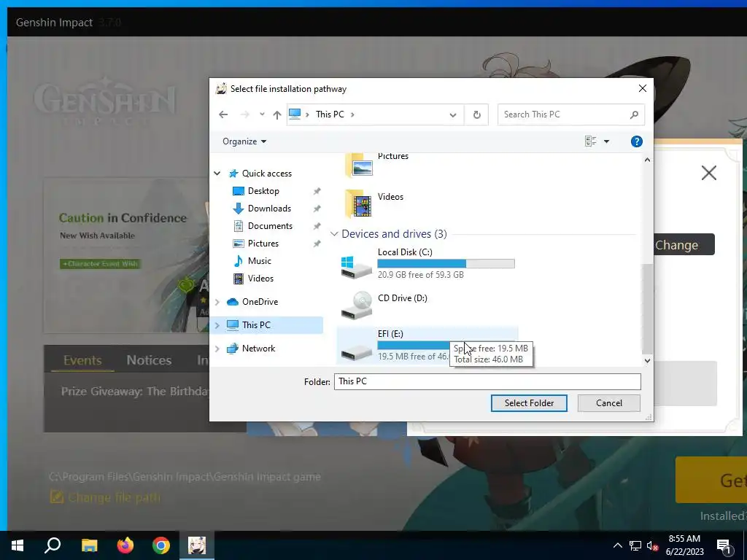Screen dimensions: 747x560
Task: Select the Videos folder in file list
Action: click(374, 204)
